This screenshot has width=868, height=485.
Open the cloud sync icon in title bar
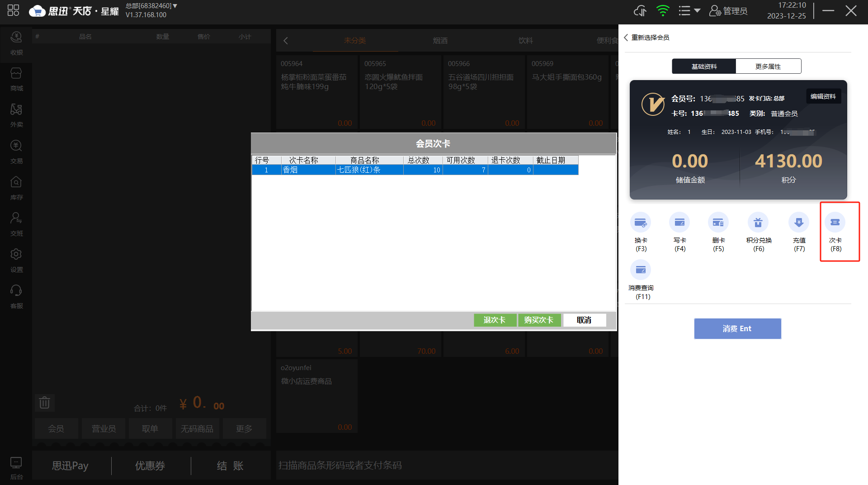(640, 11)
